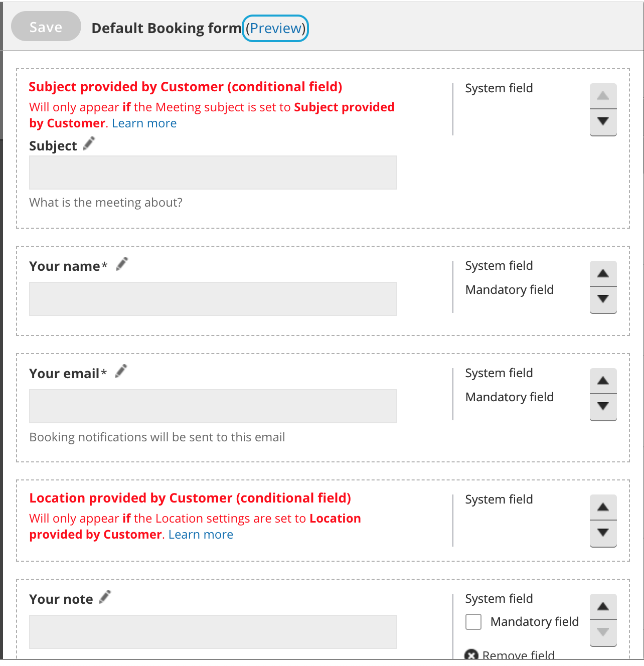Enable Mandatory field for Your note
Image resolution: width=644 pixels, height=666 pixels.
click(x=473, y=622)
